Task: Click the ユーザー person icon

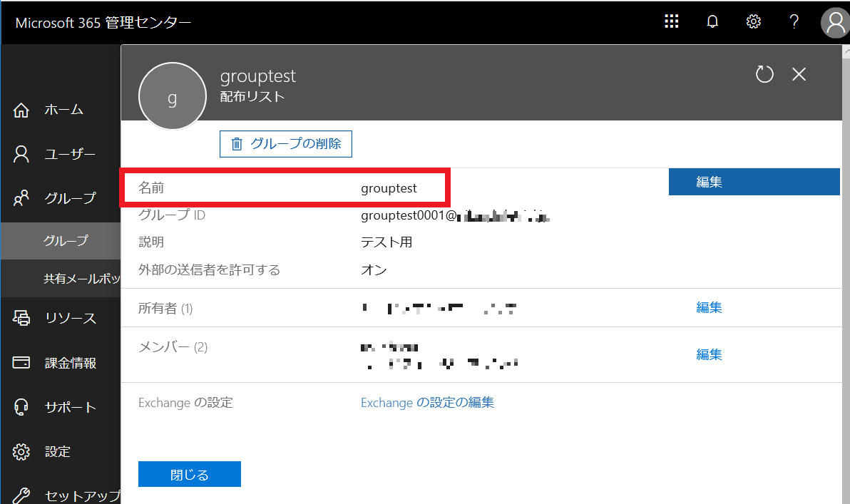Action: (21, 154)
